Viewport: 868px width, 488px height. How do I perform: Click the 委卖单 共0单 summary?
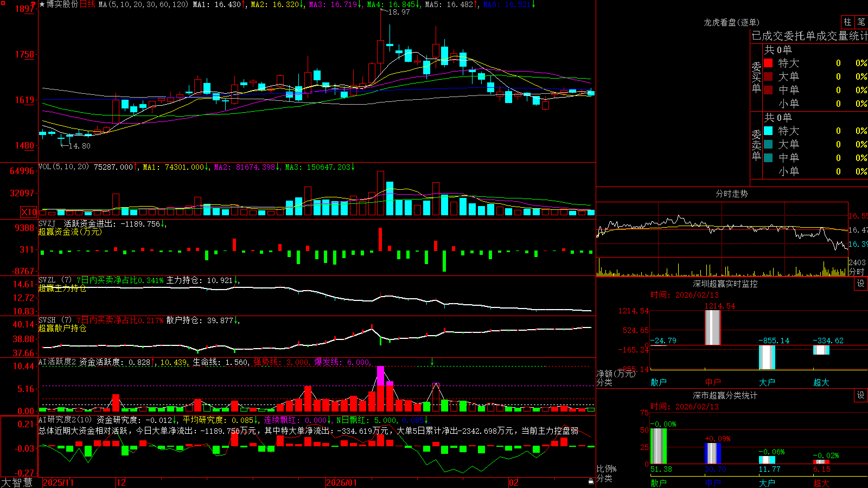click(x=778, y=118)
